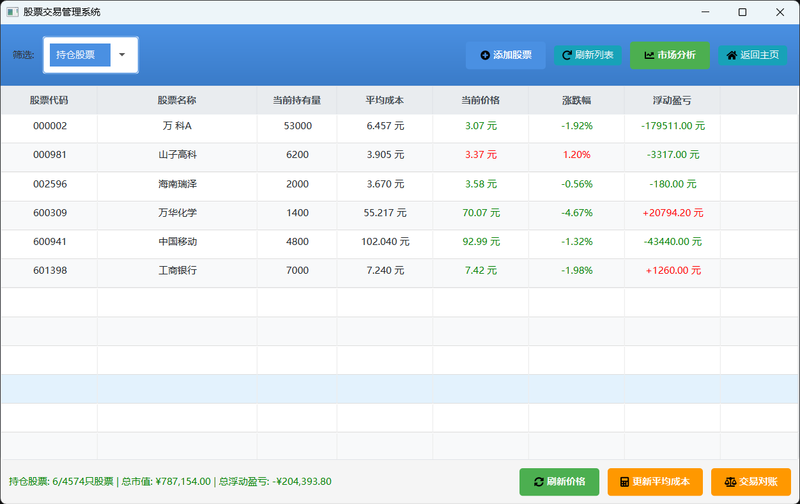Return via 返回主页 label
The width and height of the screenshot is (800, 504).
[760, 55]
